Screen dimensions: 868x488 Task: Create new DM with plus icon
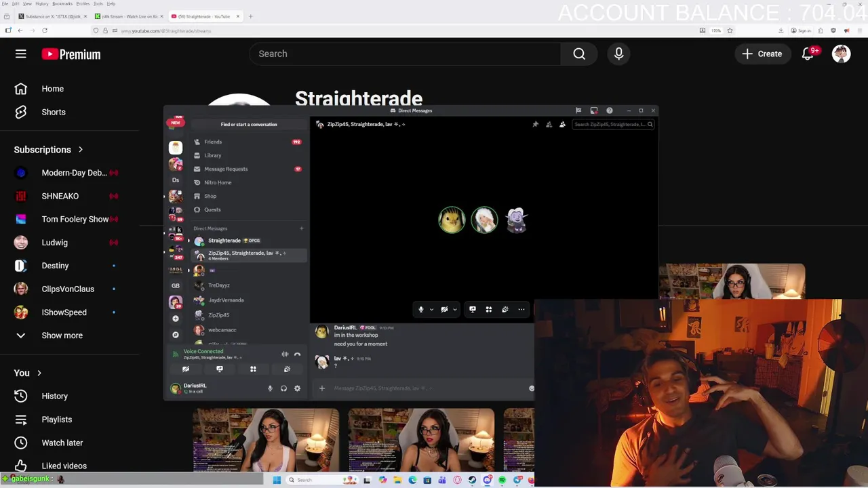(x=301, y=228)
